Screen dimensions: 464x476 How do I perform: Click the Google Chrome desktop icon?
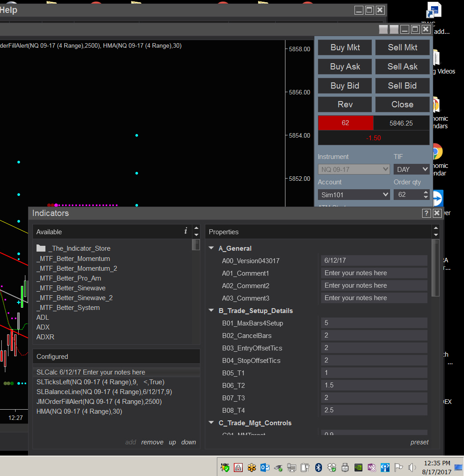pos(438,151)
